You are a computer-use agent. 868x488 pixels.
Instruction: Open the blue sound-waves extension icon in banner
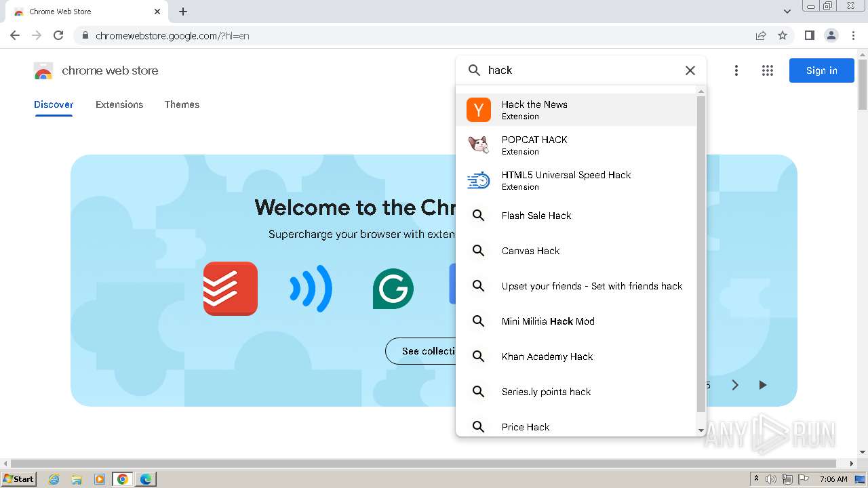[311, 289]
